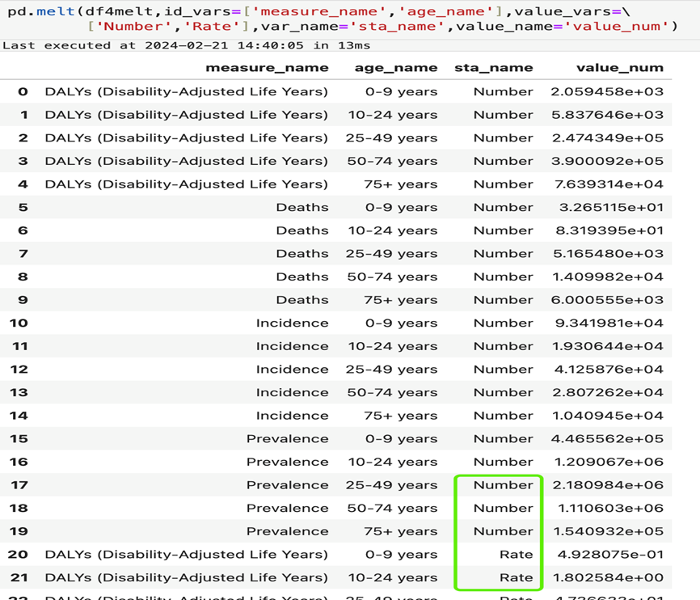Image resolution: width=700 pixels, height=600 pixels.
Task: Click value 5.837646e+03 in row 1
Action: tap(607, 115)
